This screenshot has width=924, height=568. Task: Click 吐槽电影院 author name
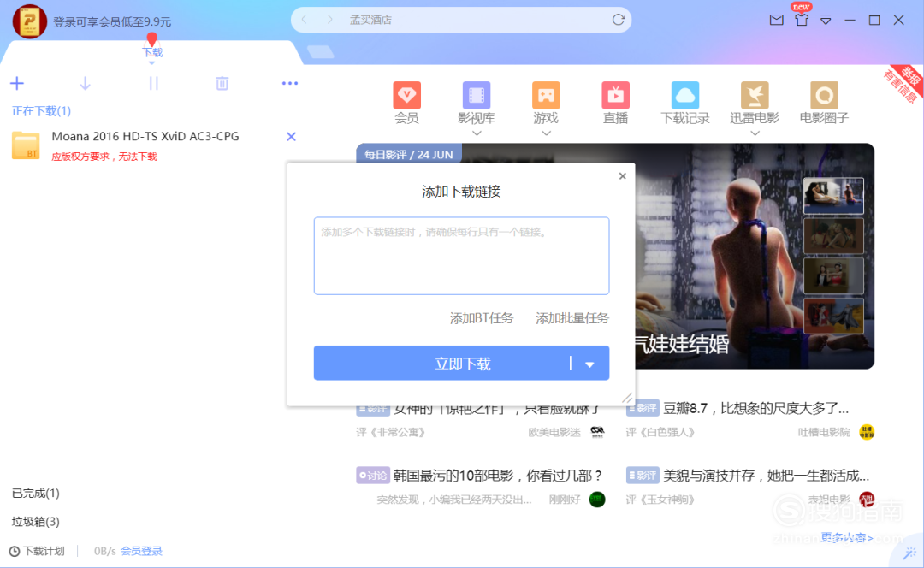[x=824, y=433]
